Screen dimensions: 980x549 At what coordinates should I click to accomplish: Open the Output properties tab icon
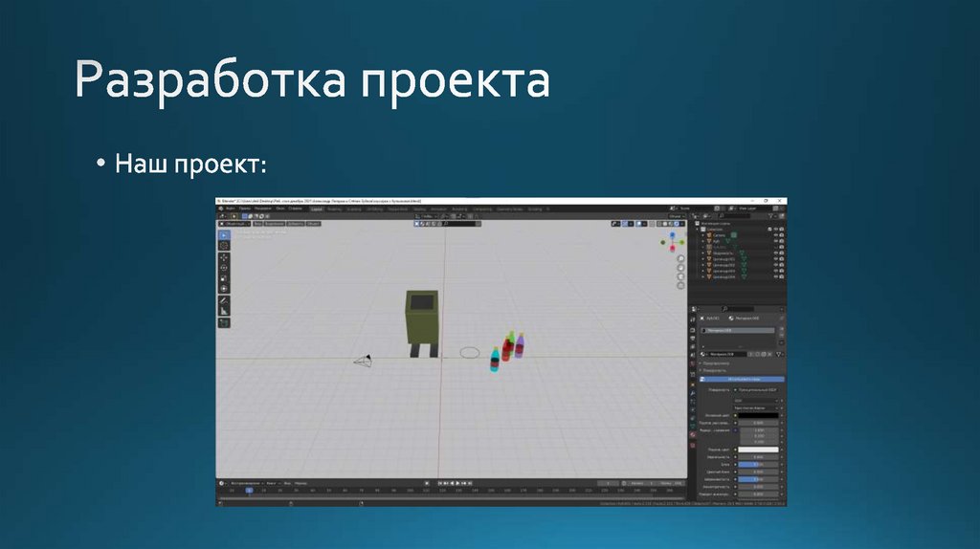pyautogui.click(x=693, y=339)
